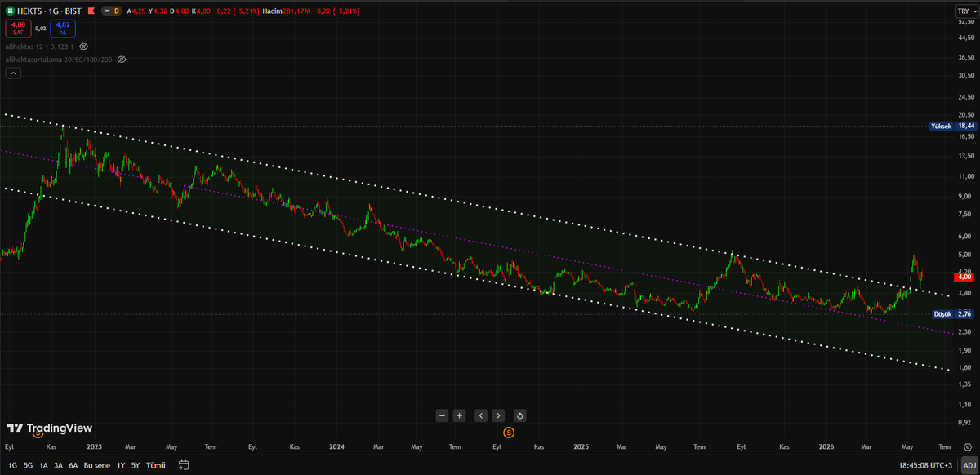
Task: Collapse the indicator legend with the arrow
Action: tap(12, 73)
